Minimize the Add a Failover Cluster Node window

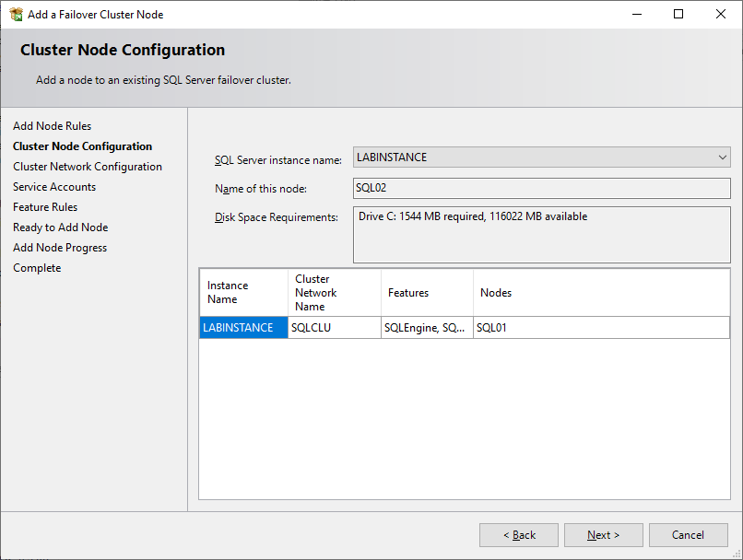click(x=637, y=14)
